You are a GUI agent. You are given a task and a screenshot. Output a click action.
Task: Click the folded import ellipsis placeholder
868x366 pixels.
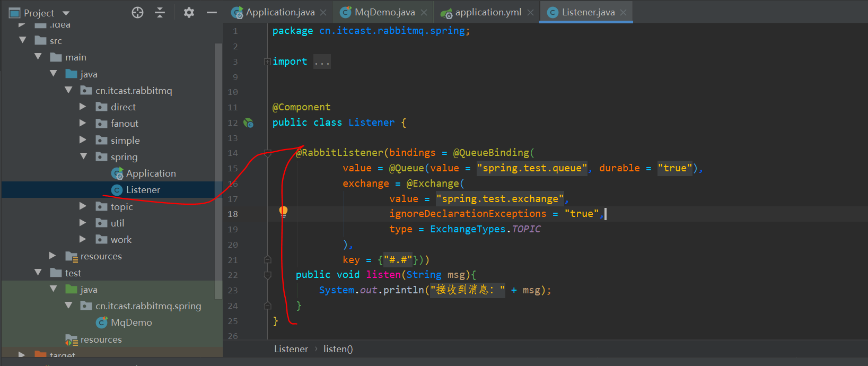pyautogui.click(x=322, y=62)
